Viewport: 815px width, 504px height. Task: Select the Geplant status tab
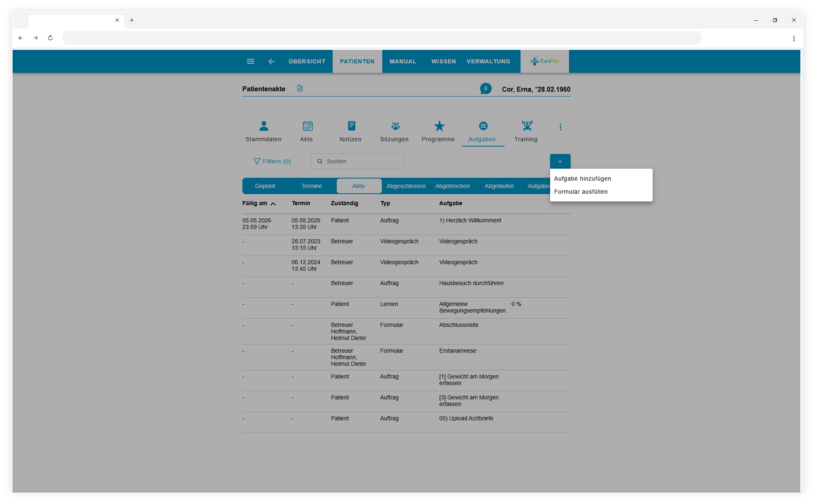[x=265, y=186]
